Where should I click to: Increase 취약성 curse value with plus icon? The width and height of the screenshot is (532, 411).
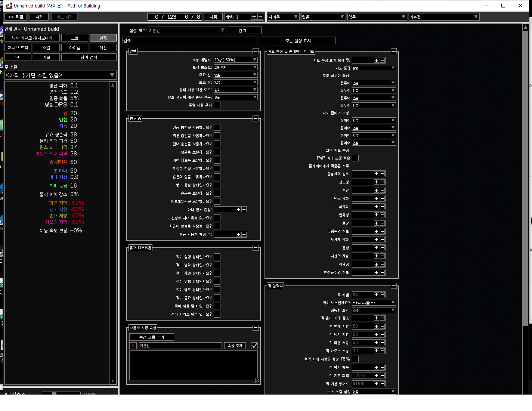click(x=377, y=264)
